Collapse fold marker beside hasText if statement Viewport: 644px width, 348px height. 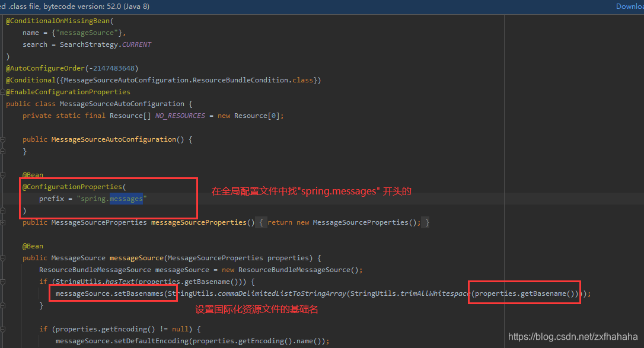(2, 282)
